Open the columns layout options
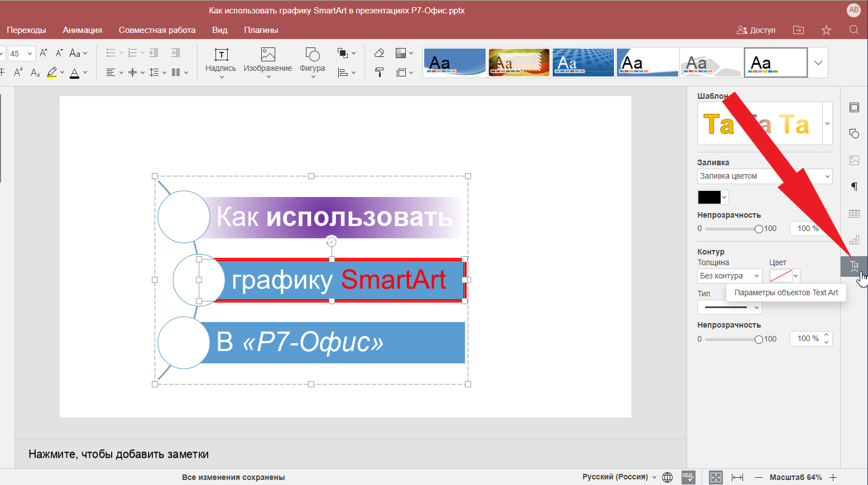This screenshot has height=485, width=868. (180, 73)
